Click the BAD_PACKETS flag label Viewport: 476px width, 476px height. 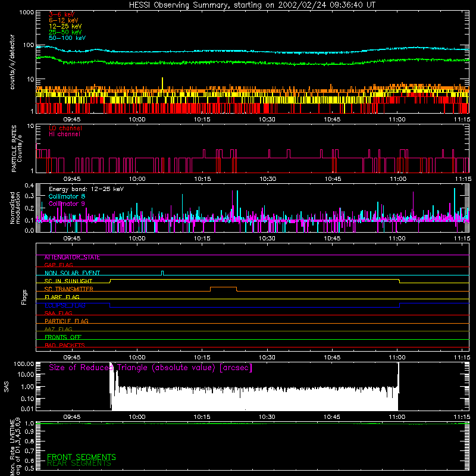click(x=65, y=346)
